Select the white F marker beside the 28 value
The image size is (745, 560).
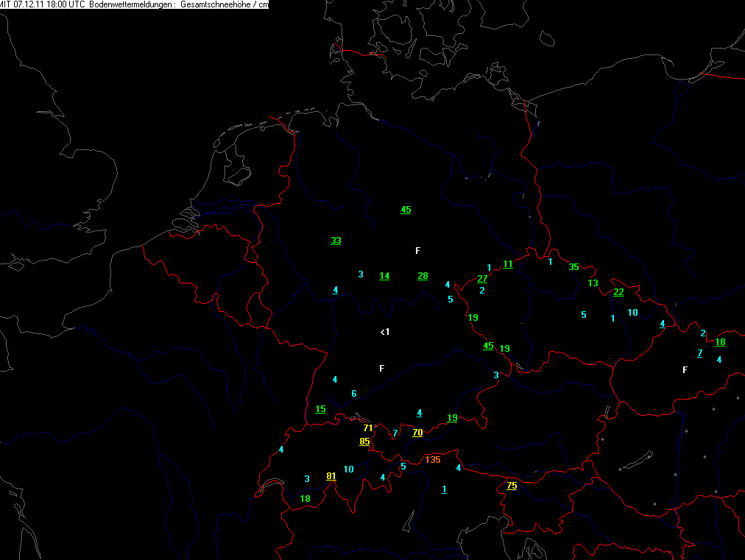click(417, 251)
